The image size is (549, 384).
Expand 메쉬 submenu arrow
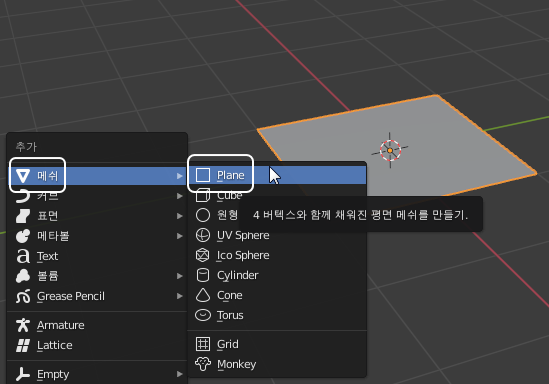coord(180,176)
